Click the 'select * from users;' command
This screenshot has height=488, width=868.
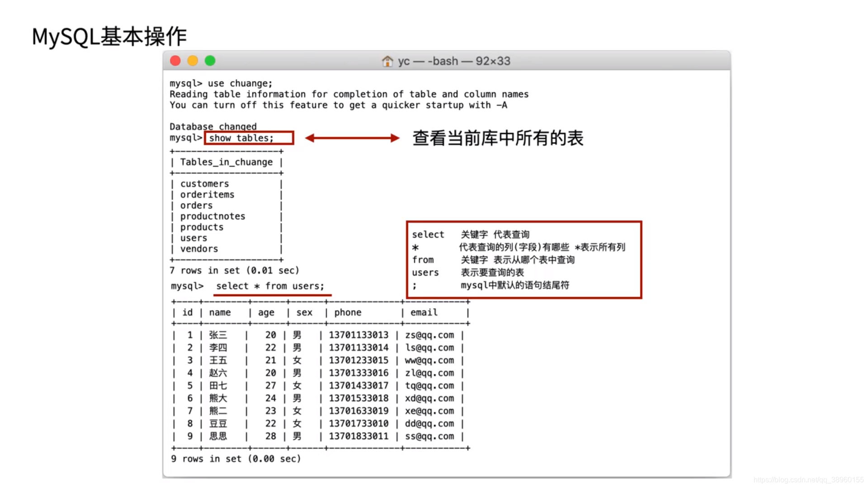click(270, 286)
